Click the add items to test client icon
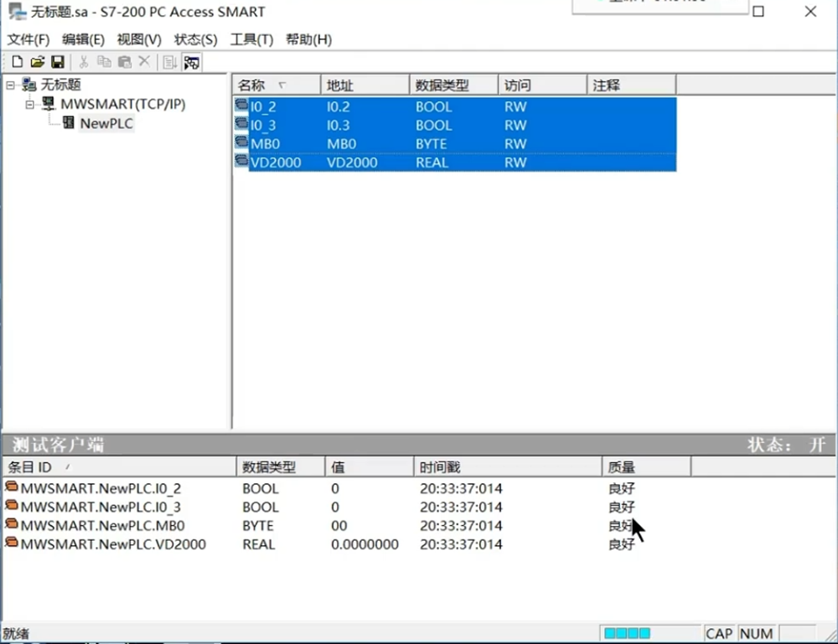The width and height of the screenshot is (838, 644). point(169,62)
